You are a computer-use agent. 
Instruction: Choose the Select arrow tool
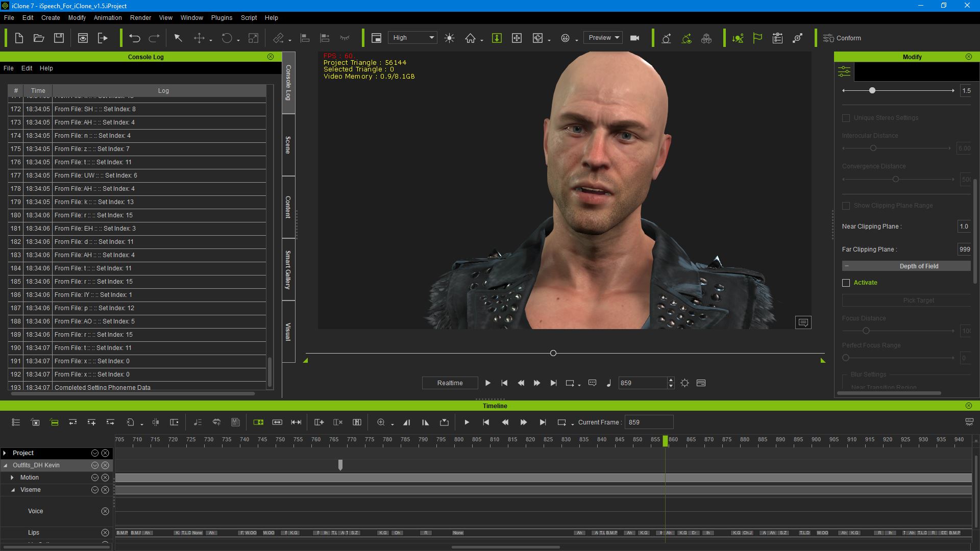pos(178,38)
